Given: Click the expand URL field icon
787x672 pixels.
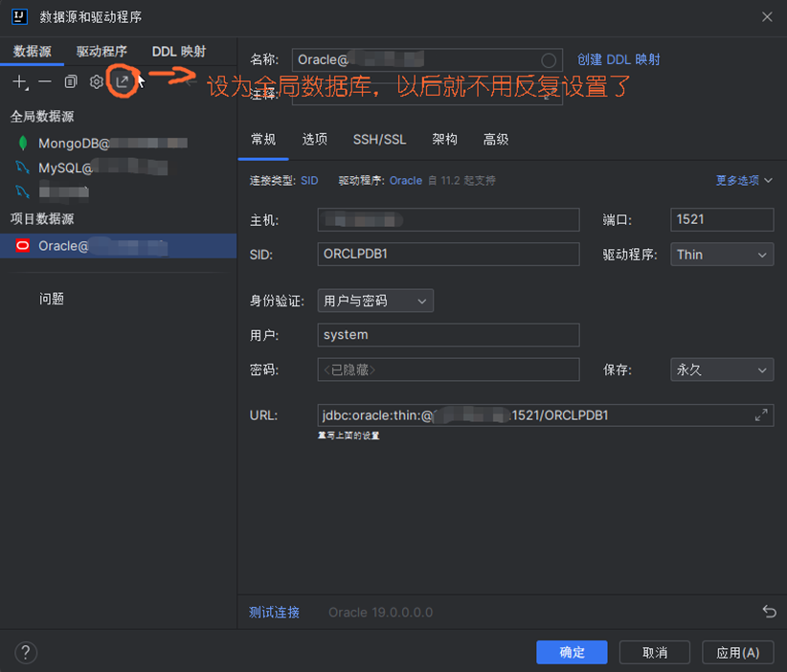Looking at the screenshot, I should coord(761,415).
